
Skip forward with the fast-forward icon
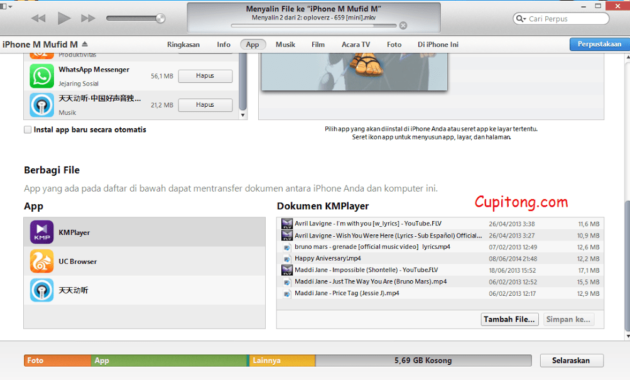pyautogui.click(x=88, y=18)
